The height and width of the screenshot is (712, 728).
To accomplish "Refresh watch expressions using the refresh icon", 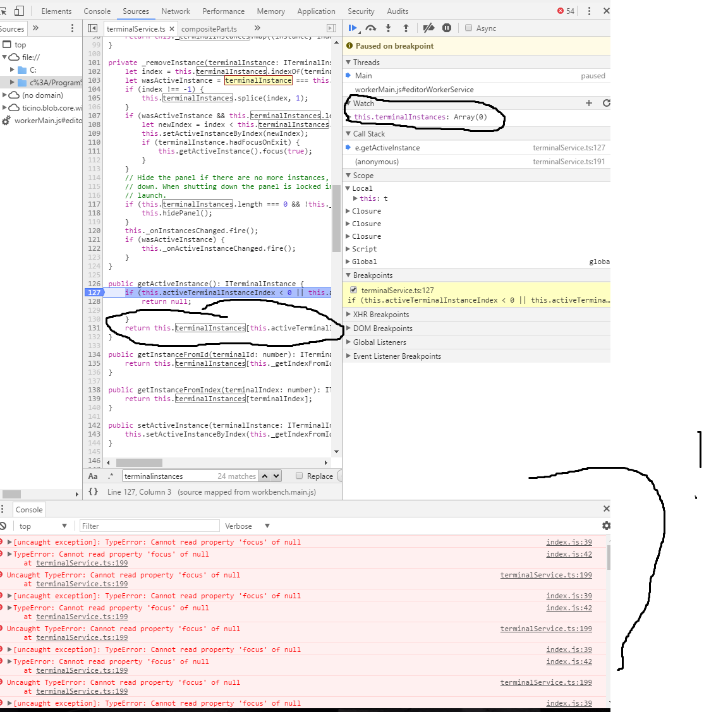I will click(x=605, y=102).
